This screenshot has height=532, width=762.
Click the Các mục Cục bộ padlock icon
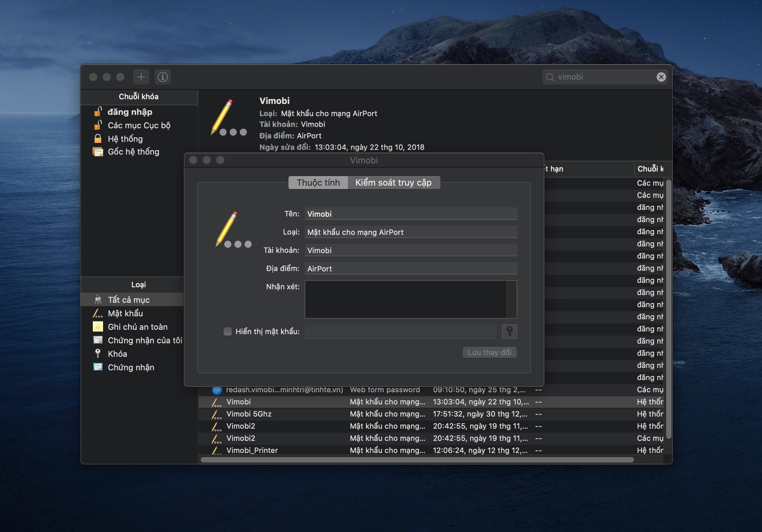[x=98, y=125]
